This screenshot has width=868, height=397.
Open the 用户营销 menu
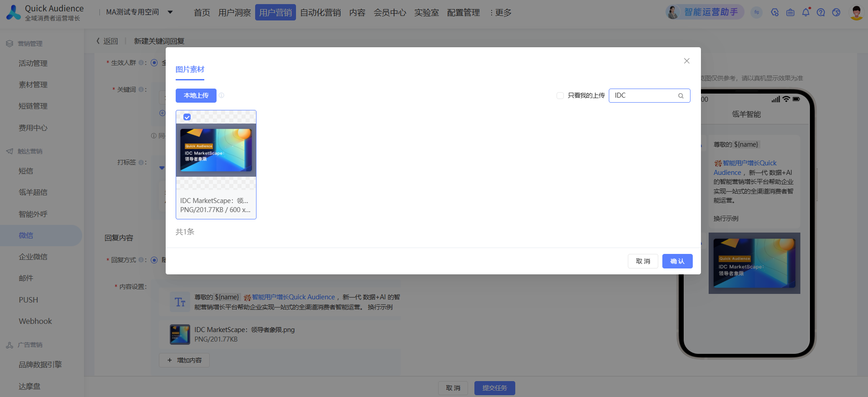276,13
